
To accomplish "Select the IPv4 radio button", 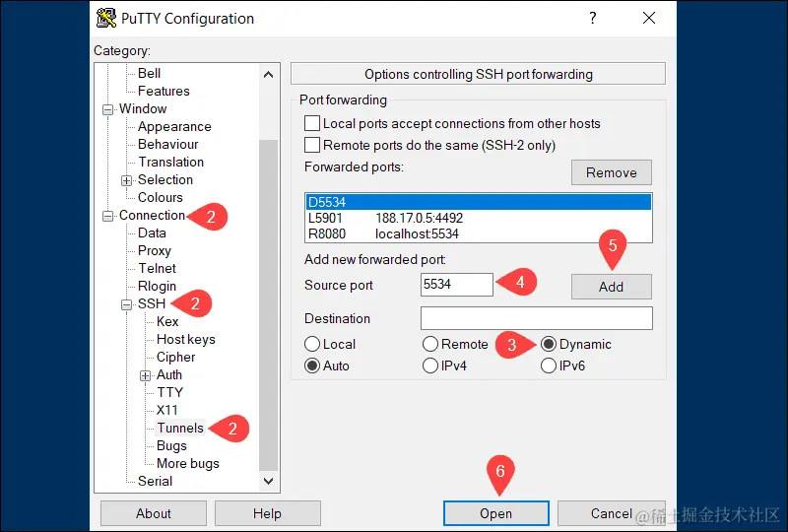I will point(430,366).
